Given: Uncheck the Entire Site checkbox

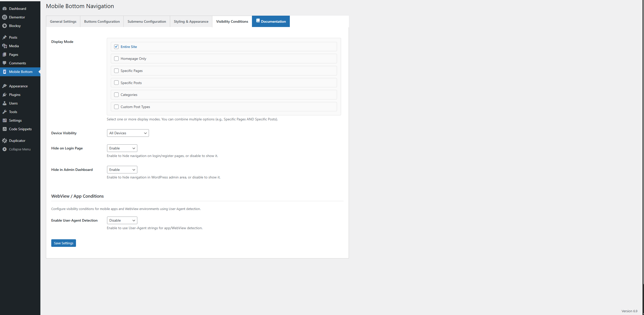Looking at the screenshot, I should (x=116, y=47).
